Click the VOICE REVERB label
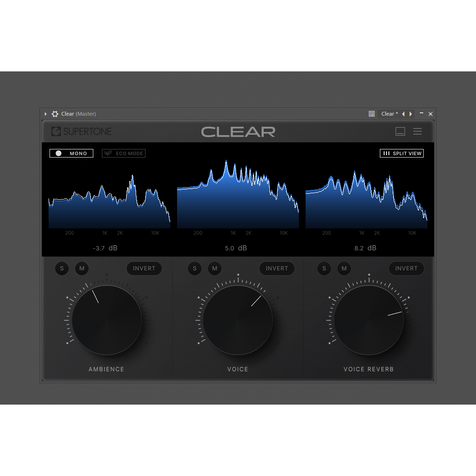This screenshot has height=476, width=476. click(x=368, y=369)
